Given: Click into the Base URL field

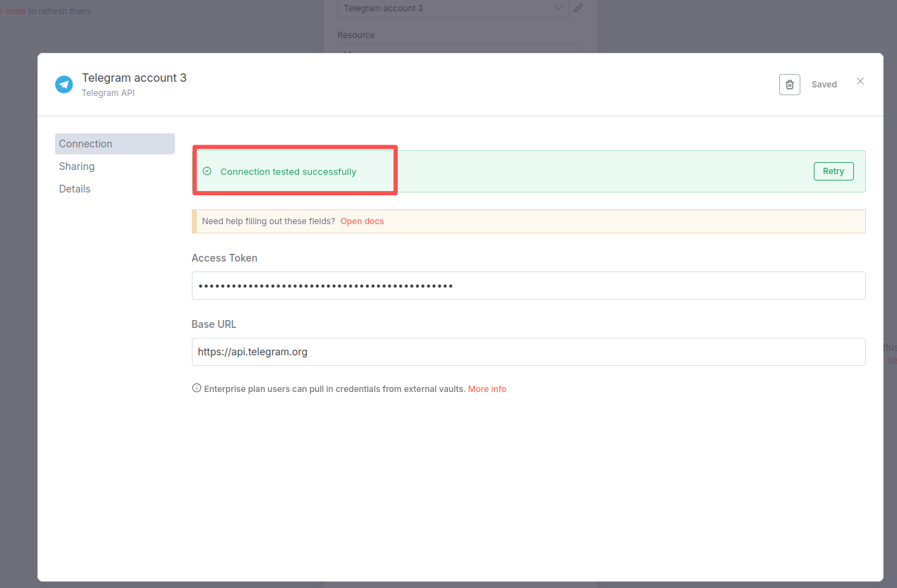Looking at the screenshot, I should (528, 352).
